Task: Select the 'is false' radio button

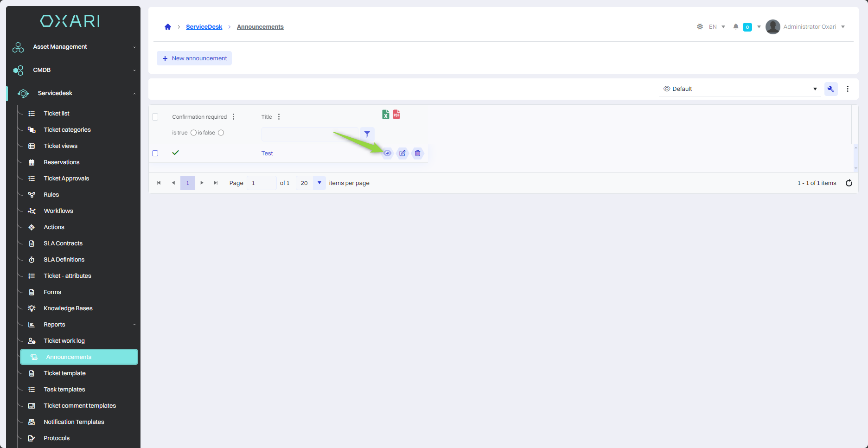Action: click(x=221, y=133)
